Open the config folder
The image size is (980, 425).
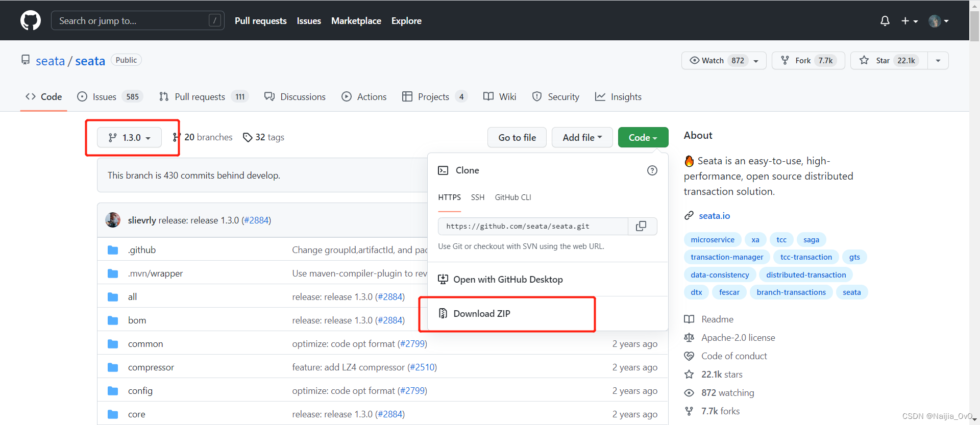[x=140, y=391]
